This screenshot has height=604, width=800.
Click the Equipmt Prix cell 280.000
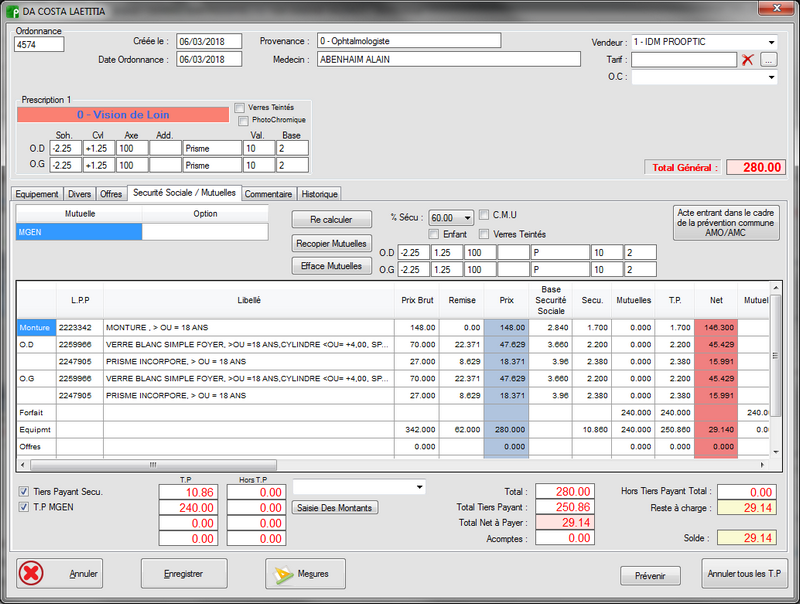(506, 430)
